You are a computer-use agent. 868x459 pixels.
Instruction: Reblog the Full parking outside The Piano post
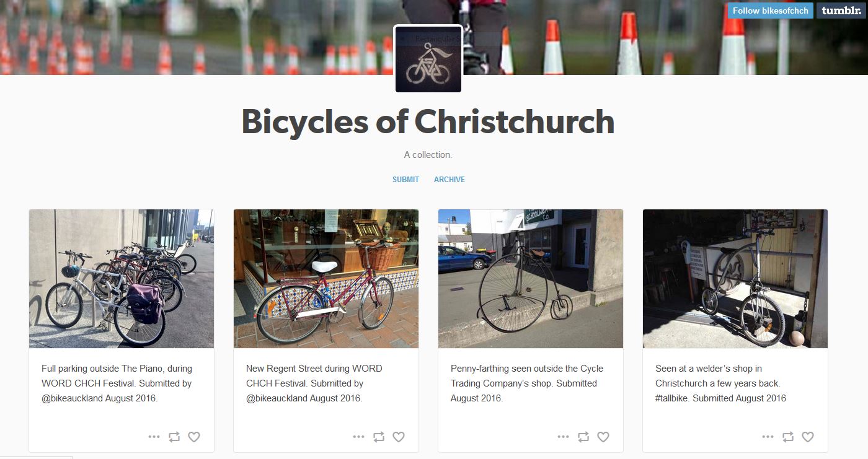point(174,437)
